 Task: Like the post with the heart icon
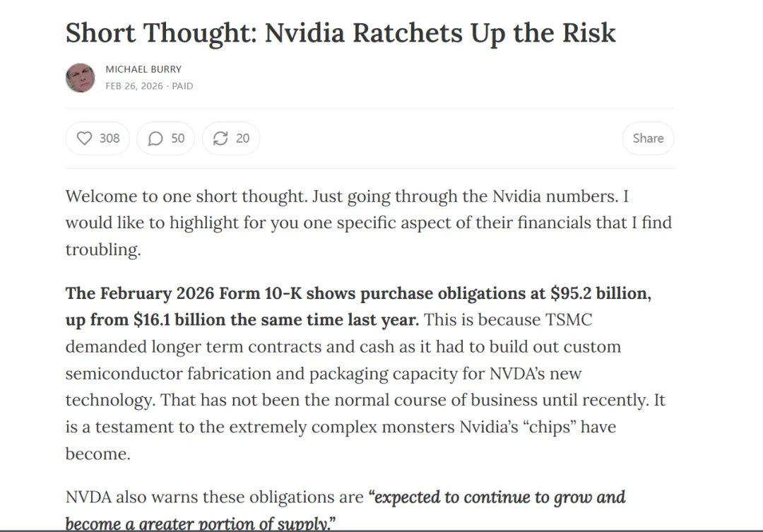point(85,138)
